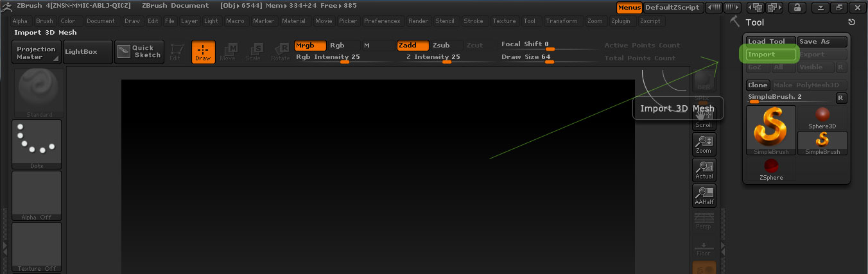Click the BPR render button

tap(704, 80)
